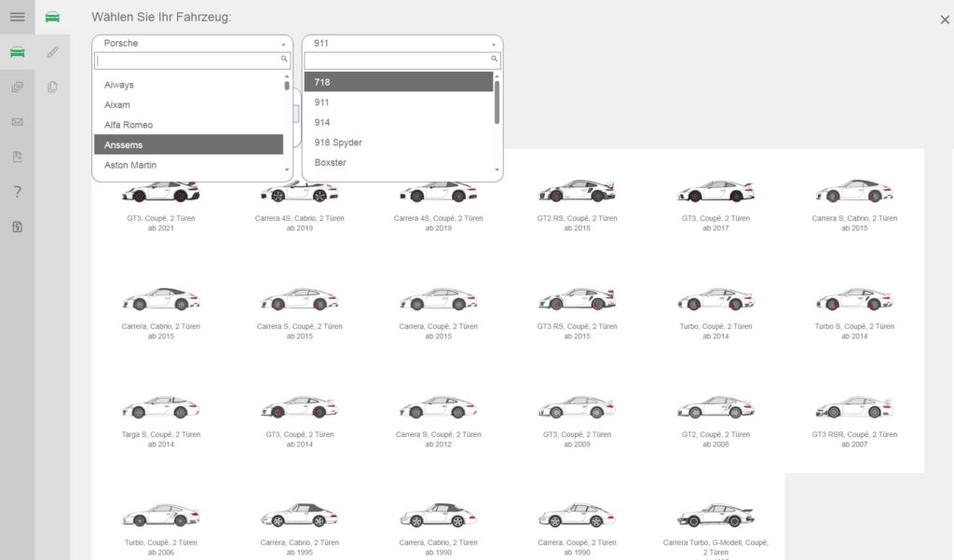Click the model list scrollbar thumb

pyautogui.click(x=497, y=102)
